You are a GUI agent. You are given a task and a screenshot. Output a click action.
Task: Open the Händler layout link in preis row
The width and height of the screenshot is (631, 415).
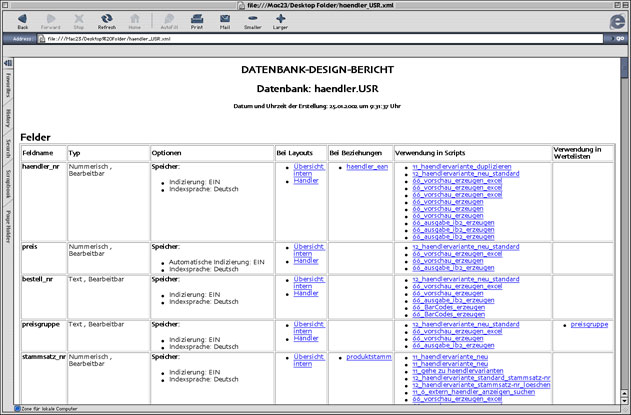pos(306,261)
